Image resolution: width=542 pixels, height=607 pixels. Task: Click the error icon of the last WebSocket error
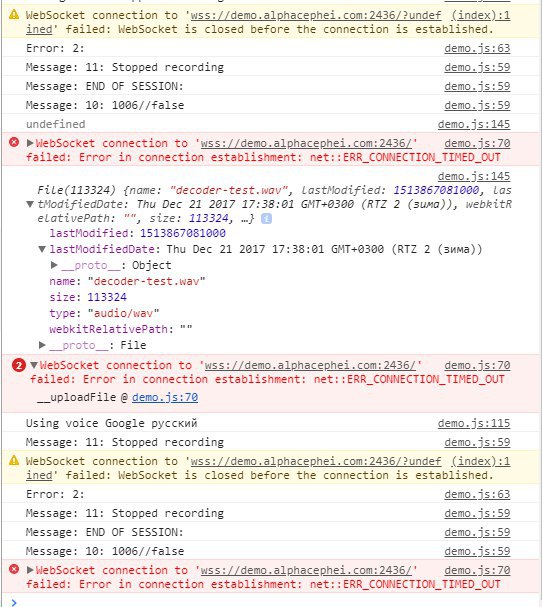(14, 569)
